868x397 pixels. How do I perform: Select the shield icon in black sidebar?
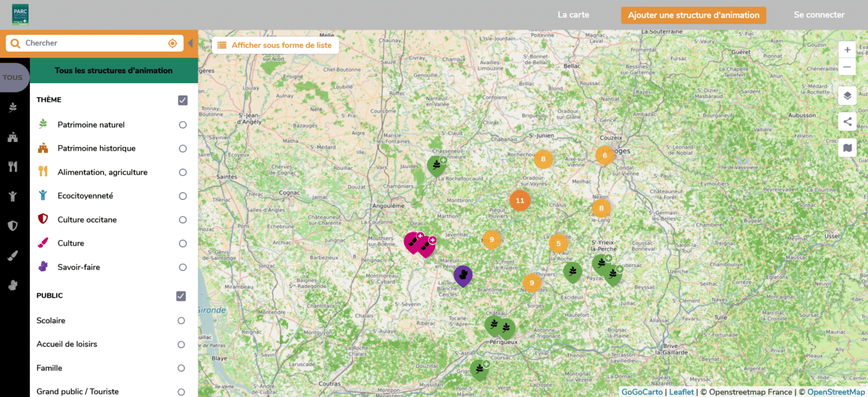point(12,226)
